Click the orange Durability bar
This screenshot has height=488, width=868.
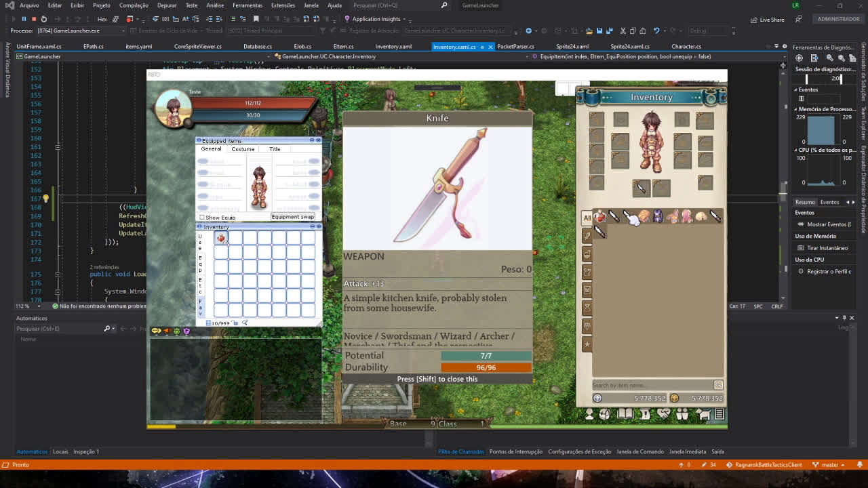point(486,367)
